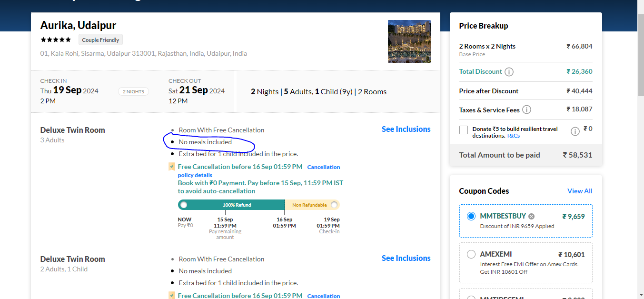Click the Deluxe Twin Room heading above 2 Adults, 1 Child
This screenshot has width=644, height=299.
tap(73, 259)
